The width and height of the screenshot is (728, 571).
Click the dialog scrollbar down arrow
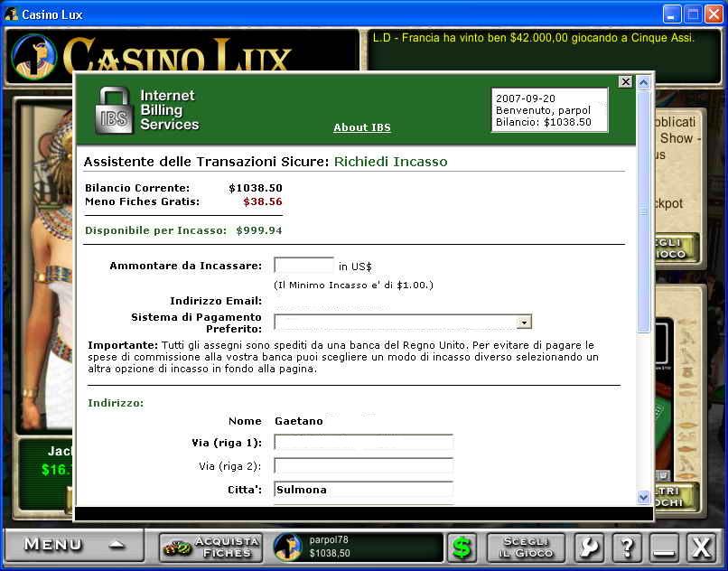[x=643, y=497]
